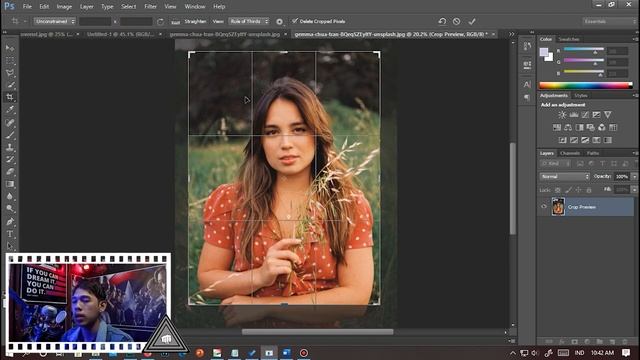Select the Rectangular Marquee tool
640x360 pixels.
coord(10,60)
